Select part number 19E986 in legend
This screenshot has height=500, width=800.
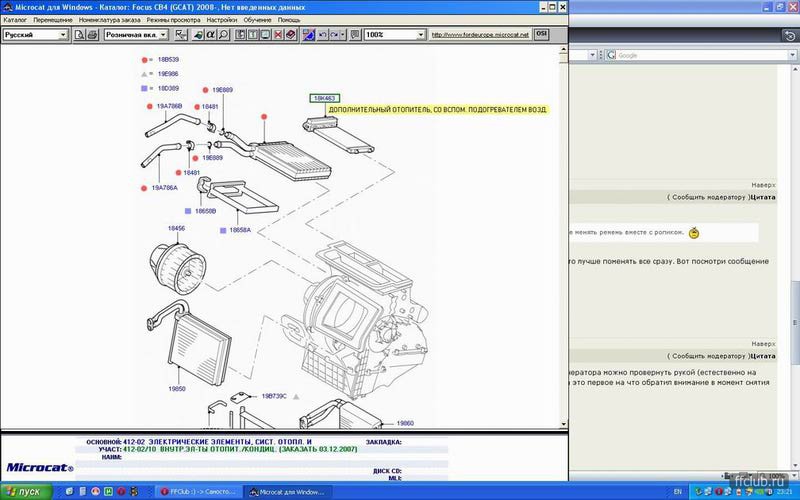pos(168,74)
